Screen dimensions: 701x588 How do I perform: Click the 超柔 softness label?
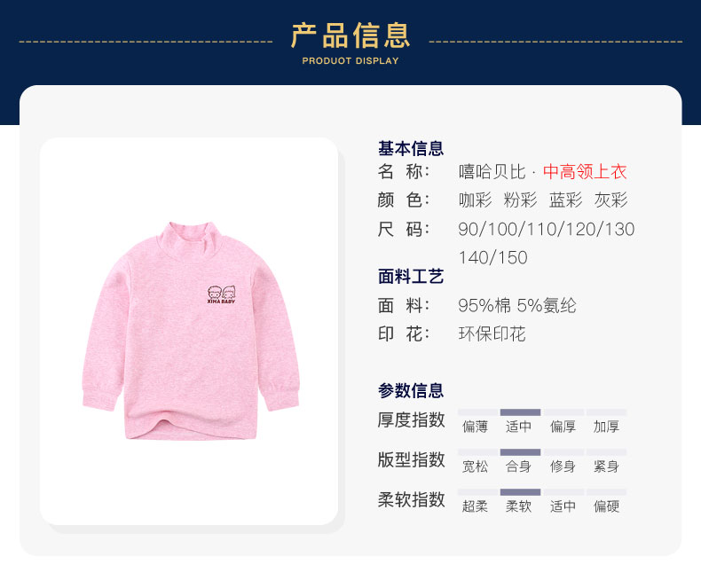(x=475, y=506)
